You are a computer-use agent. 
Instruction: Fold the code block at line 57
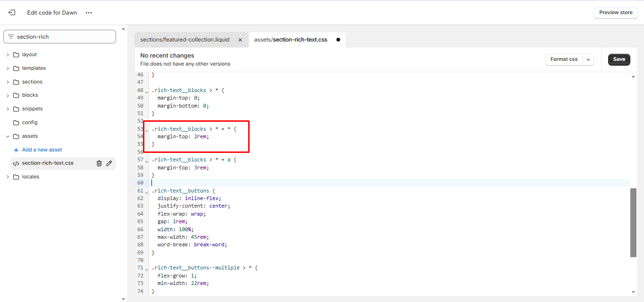[147, 161]
